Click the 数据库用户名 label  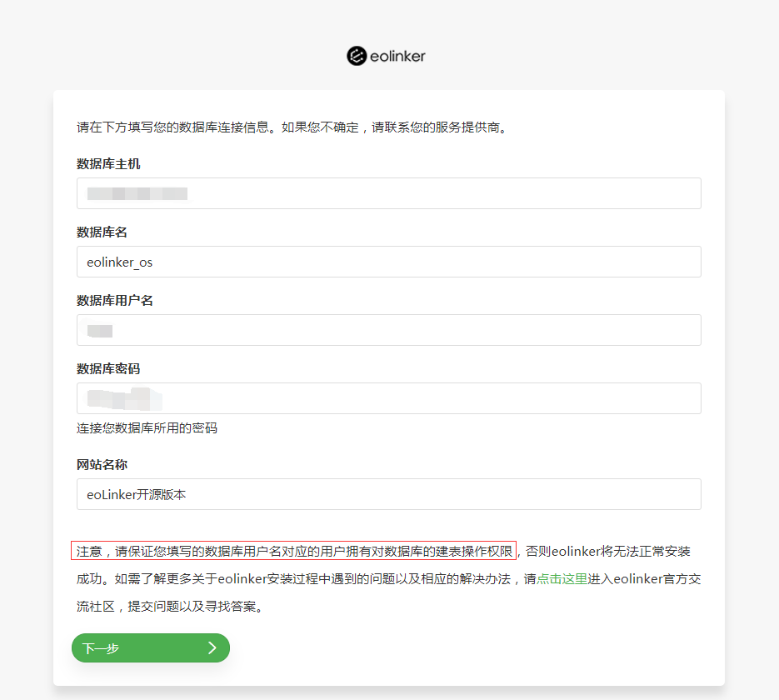coord(115,301)
